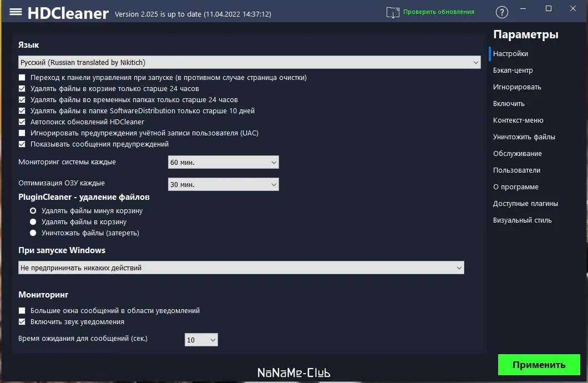Open О программе section
The width and height of the screenshot is (588, 383).
[516, 187]
